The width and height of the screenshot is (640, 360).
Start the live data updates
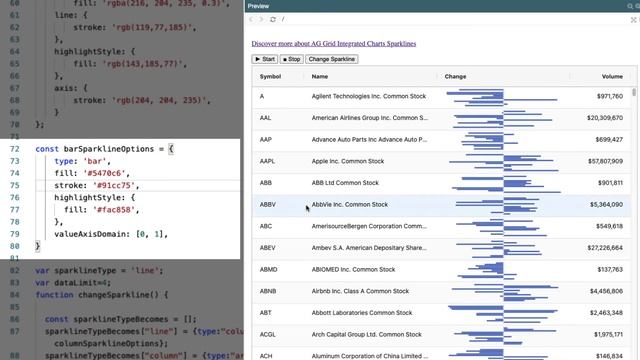coord(264,59)
